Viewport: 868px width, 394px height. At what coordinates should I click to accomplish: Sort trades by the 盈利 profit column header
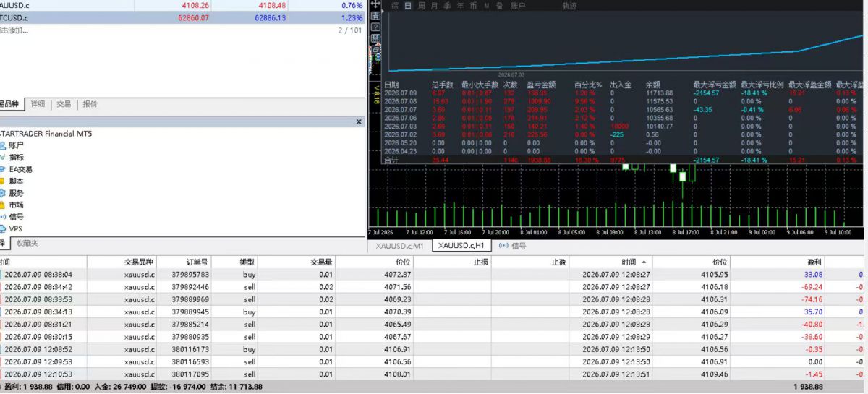814,262
